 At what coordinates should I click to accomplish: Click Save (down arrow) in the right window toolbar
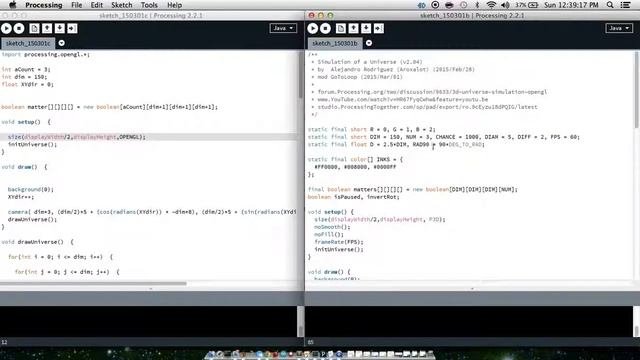366,28
